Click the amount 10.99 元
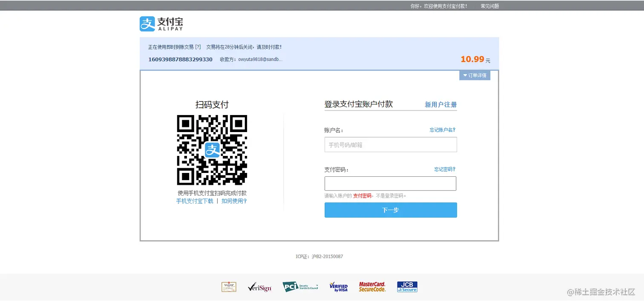 coord(475,60)
